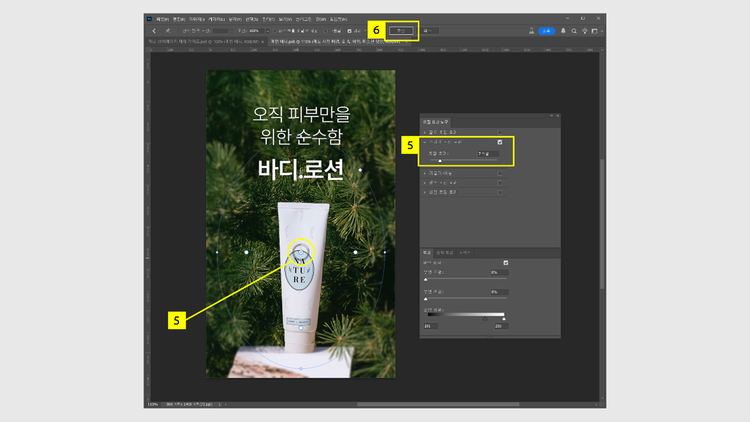The image size is (750, 422).
Task: Open the beaker beta-features icon near Share
Action: (x=531, y=31)
